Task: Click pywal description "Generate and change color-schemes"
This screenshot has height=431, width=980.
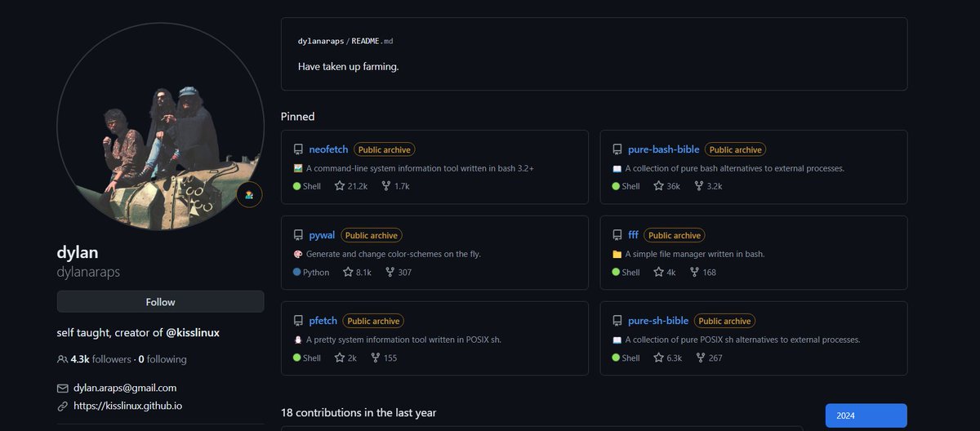Action: point(394,254)
